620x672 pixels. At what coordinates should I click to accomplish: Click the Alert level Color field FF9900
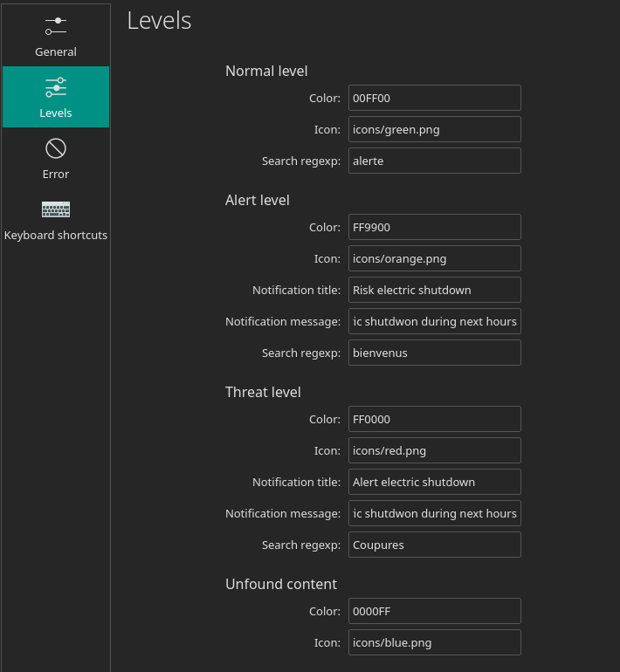(435, 227)
